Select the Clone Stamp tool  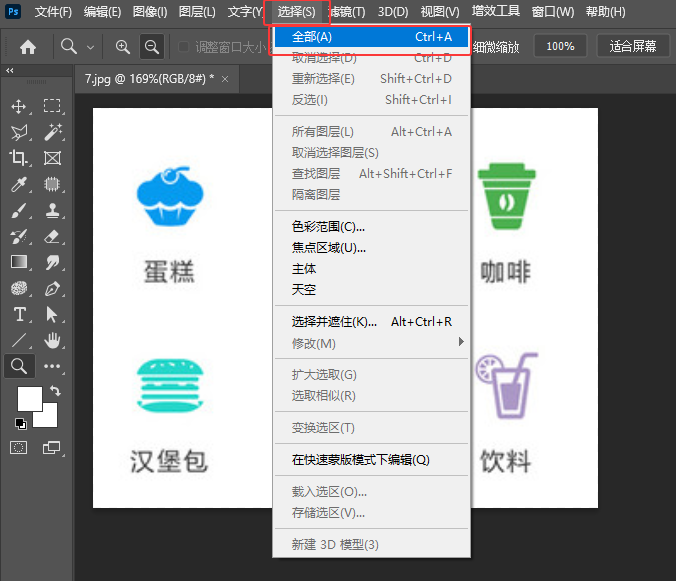pyautogui.click(x=52, y=210)
